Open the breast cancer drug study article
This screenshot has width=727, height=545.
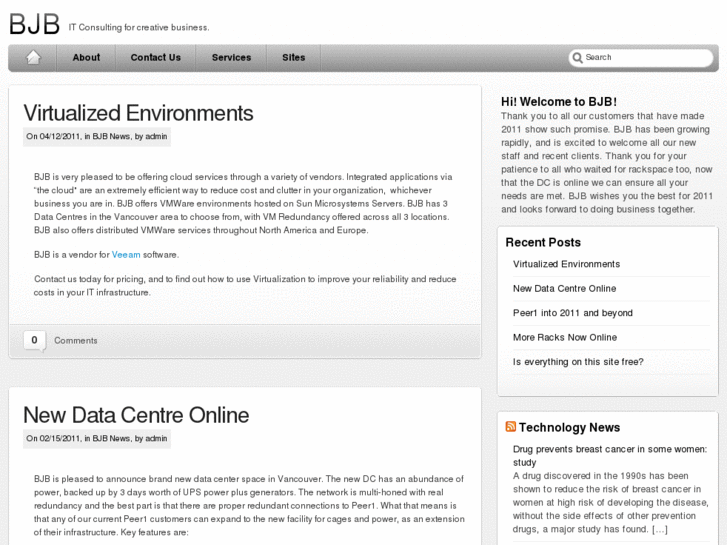click(x=610, y=455)
